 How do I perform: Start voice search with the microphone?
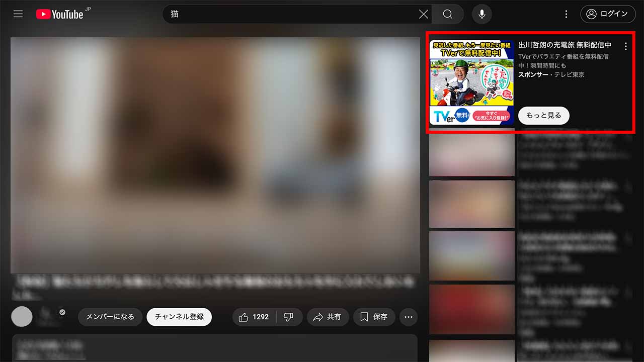click(x=482, y=14)
